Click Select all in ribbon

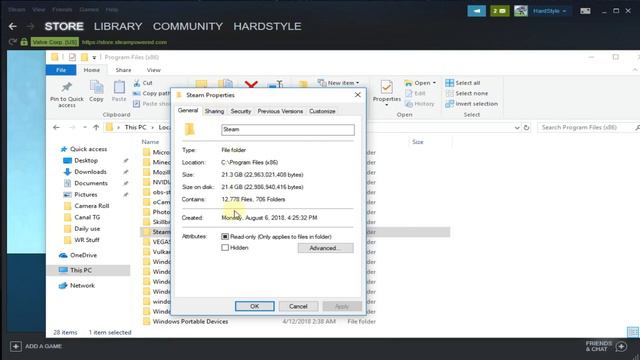click(x=463, y=83)
